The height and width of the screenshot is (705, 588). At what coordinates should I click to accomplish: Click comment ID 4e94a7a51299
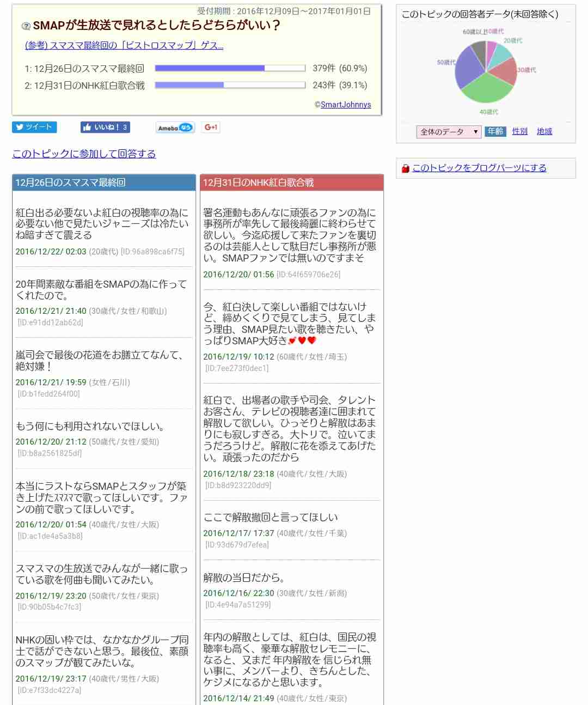[x=238, y=605]
